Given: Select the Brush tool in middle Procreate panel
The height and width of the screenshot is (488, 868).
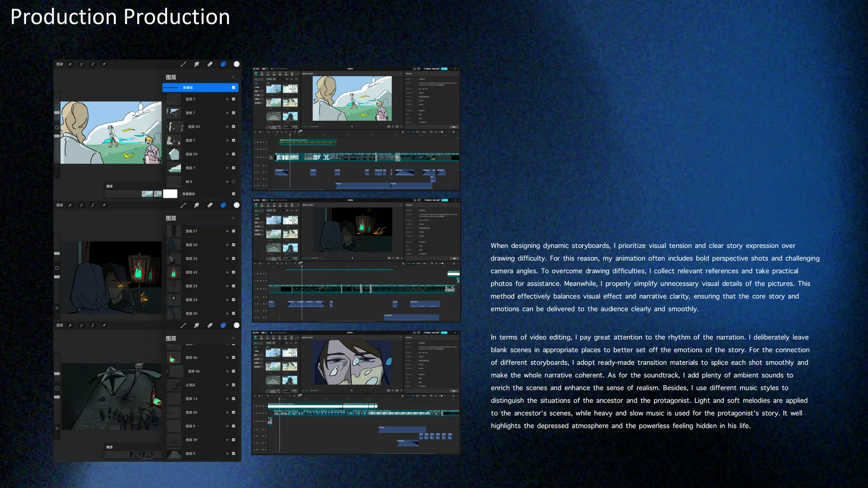Looking at the screenshot, I should coord(183,205).
